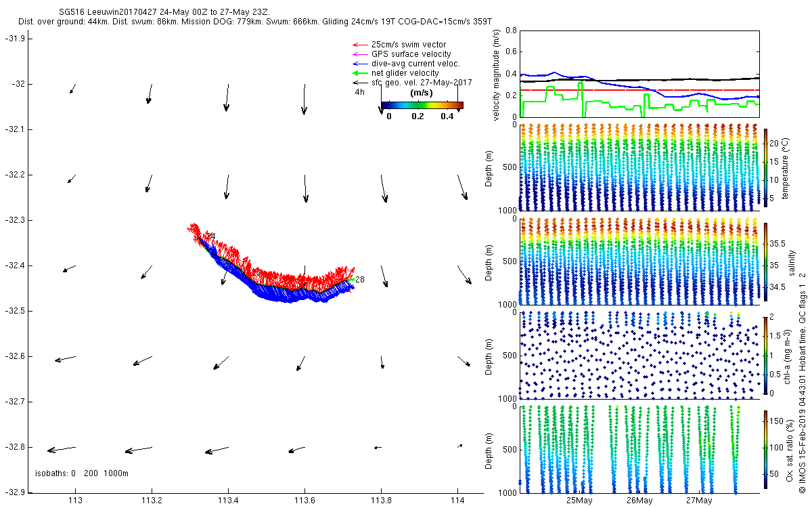Screen dimensions: 812x508
Task: Click the black sfc geo. vel. legend arrow
Action: click(359, 83)
